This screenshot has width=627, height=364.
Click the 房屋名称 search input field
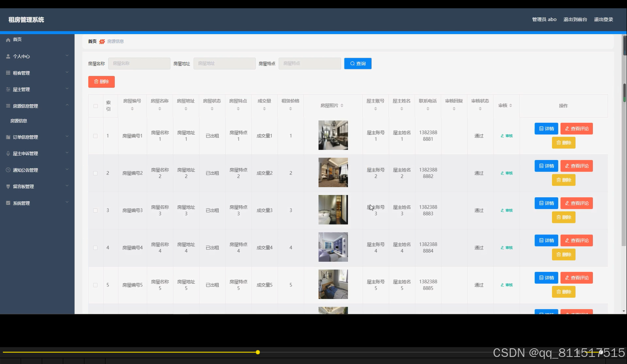[x=139, y=63]
